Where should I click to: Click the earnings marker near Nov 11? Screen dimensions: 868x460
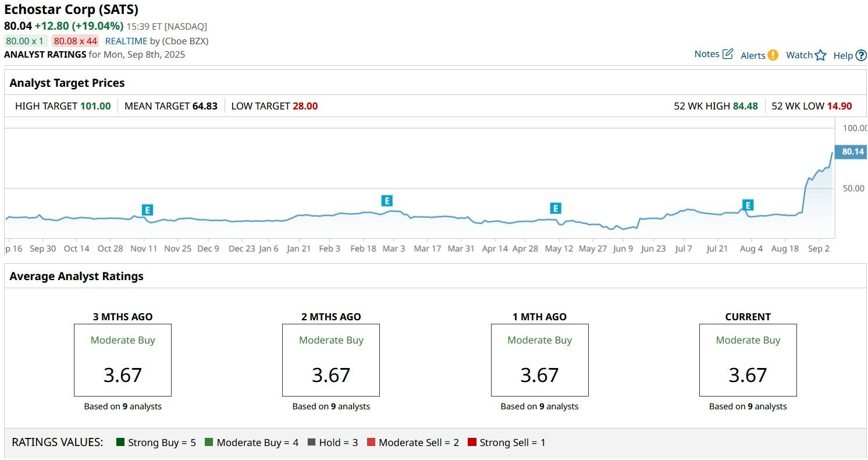147,210
